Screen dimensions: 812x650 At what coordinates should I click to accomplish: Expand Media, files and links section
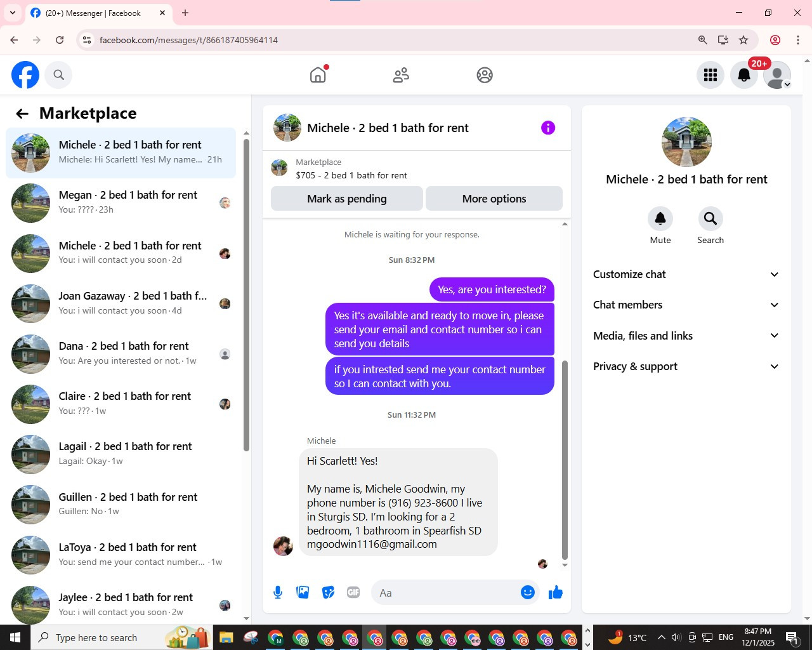(686, 336)
